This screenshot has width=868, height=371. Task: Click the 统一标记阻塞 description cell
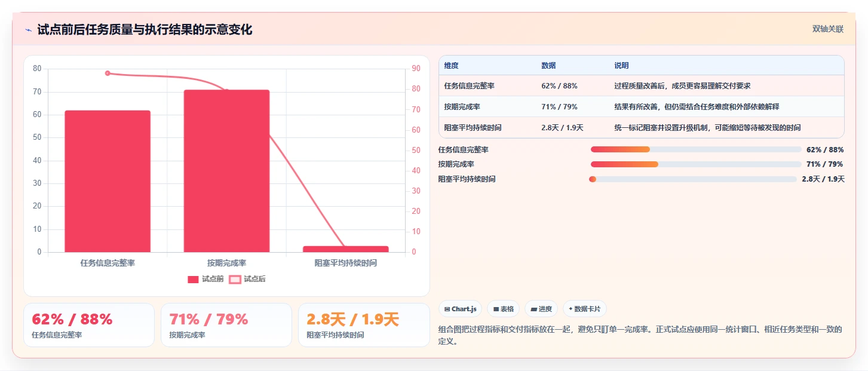point(707,128)
